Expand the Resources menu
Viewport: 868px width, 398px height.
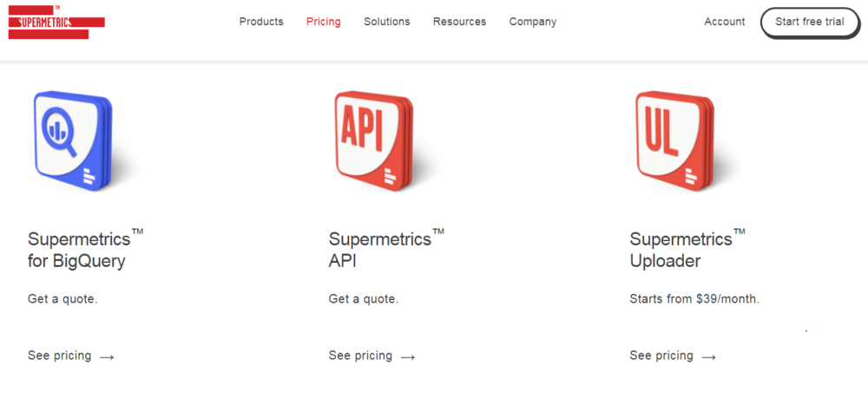point(459,22)
